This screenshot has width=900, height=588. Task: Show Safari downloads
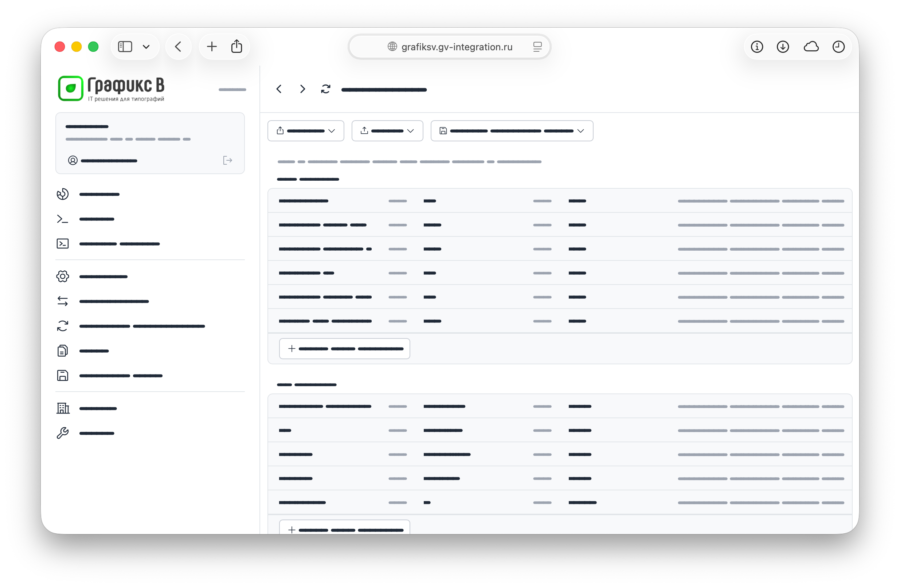click(783, 47)
